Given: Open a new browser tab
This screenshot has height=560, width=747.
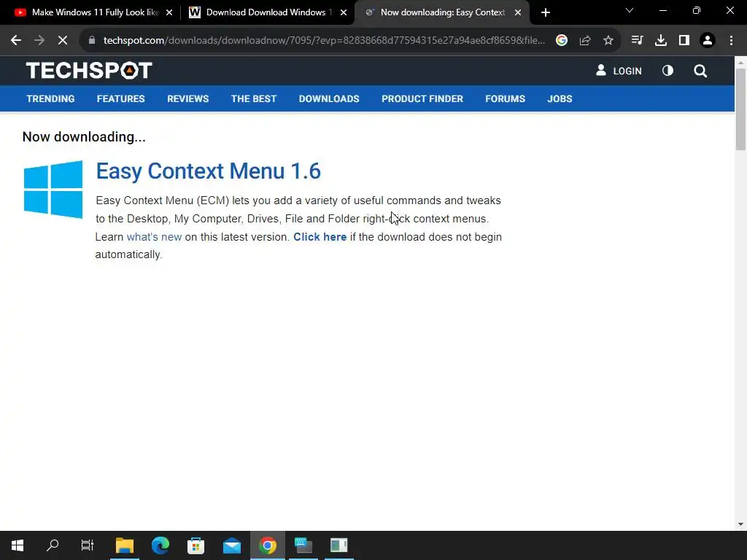Looking at the screenshot, I should [546, 12].
